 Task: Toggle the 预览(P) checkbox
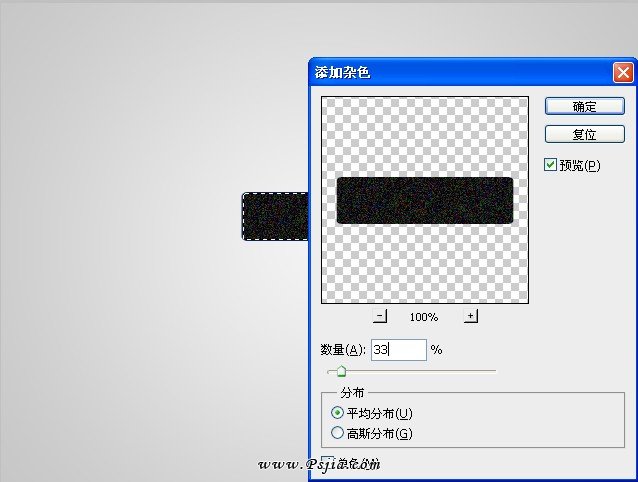[x=551, y=165]
